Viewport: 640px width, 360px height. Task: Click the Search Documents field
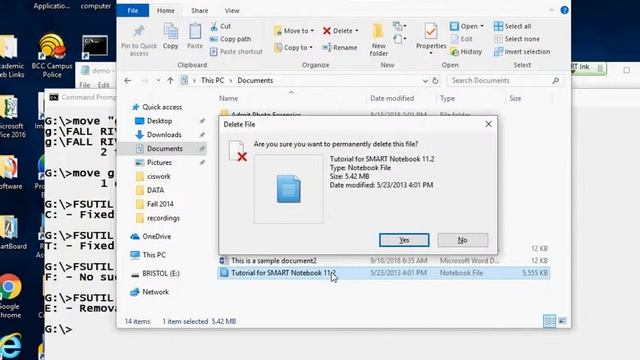pos(505,80)
